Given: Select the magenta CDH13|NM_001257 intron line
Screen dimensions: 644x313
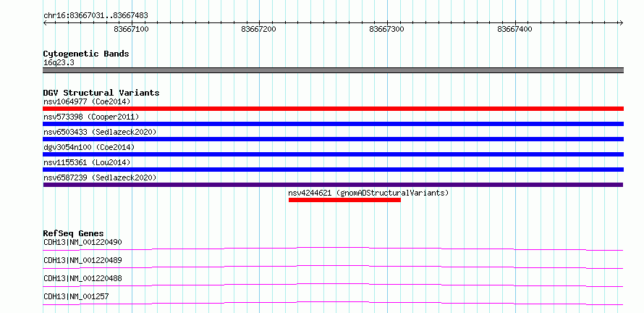Looking at the screenshot, I should (333, 303).
